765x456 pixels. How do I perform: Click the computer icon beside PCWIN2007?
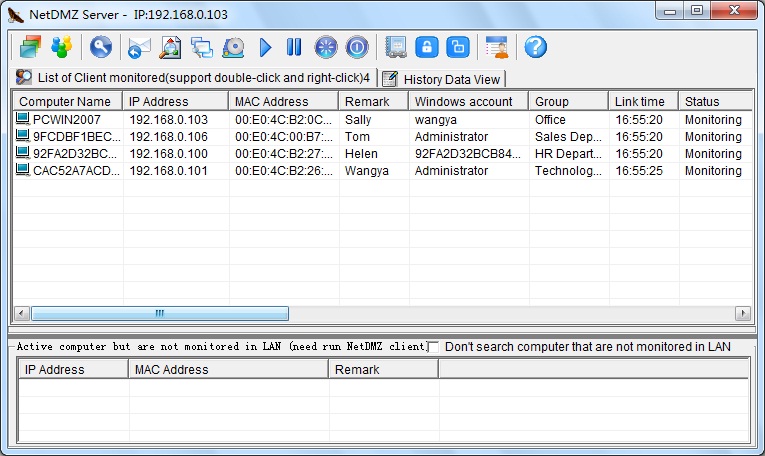[22, 119]
